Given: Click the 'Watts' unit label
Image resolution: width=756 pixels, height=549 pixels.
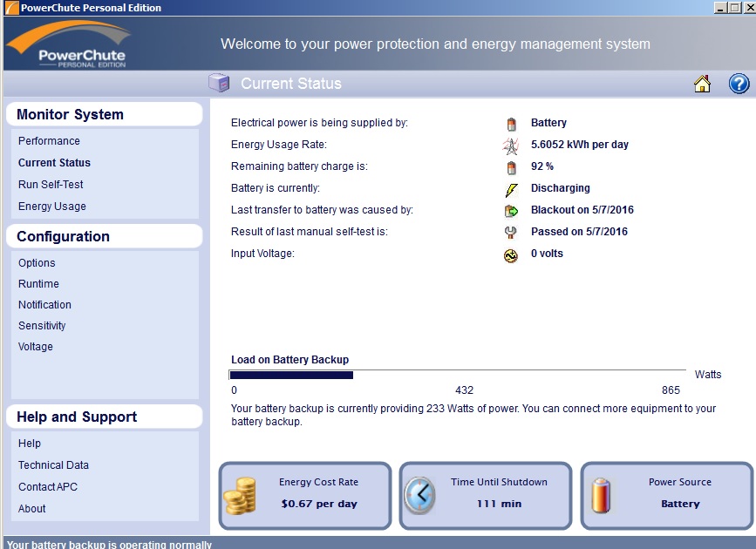Looking at the screenshot, I should 708,375.
